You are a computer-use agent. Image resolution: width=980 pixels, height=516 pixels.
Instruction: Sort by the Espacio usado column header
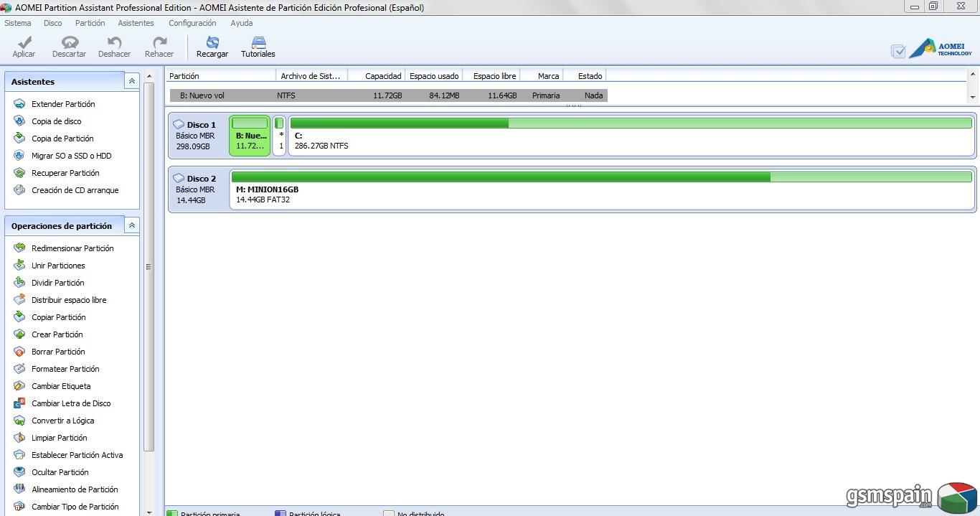point(434,75)
